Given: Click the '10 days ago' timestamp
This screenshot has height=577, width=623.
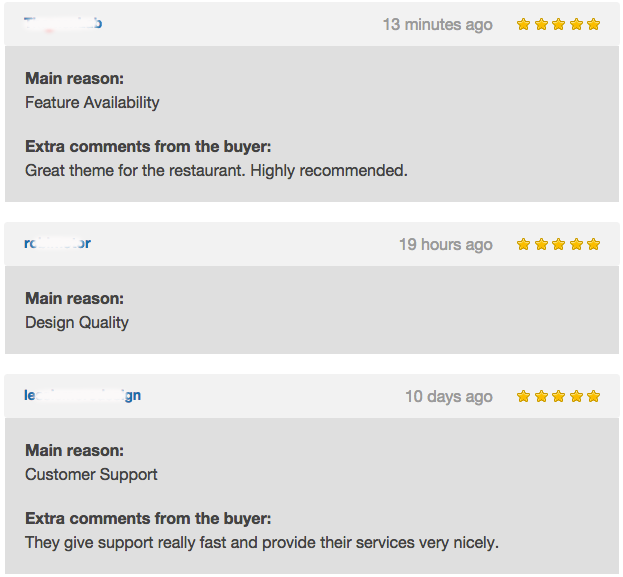Looking at the screenshot, I should 449,397.
